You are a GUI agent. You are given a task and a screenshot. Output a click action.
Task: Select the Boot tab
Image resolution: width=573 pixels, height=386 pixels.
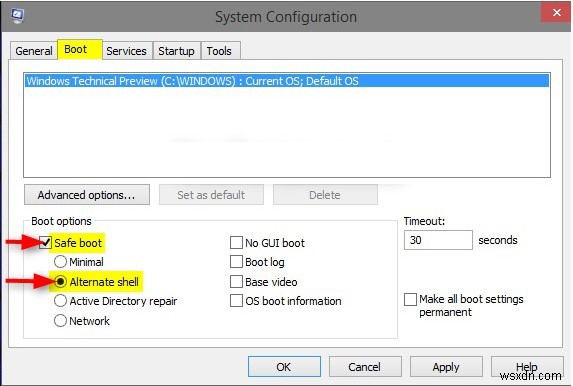(x=80, y=49)
